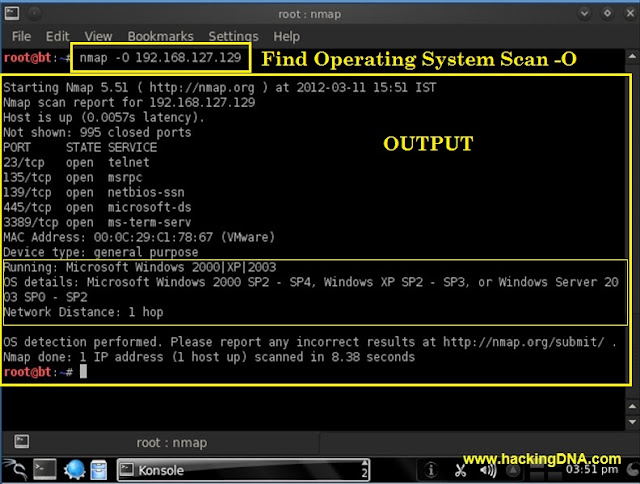
Task: Click the 'Host is up (0.0057s latency)' line
Action: (x=104, y=117)
